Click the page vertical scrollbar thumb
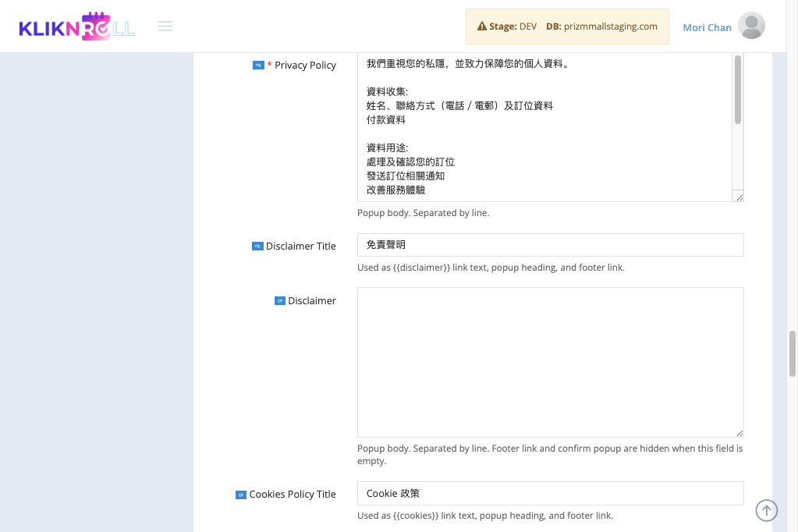This screenshot has height=532, width=798. (x=792, y=353)
